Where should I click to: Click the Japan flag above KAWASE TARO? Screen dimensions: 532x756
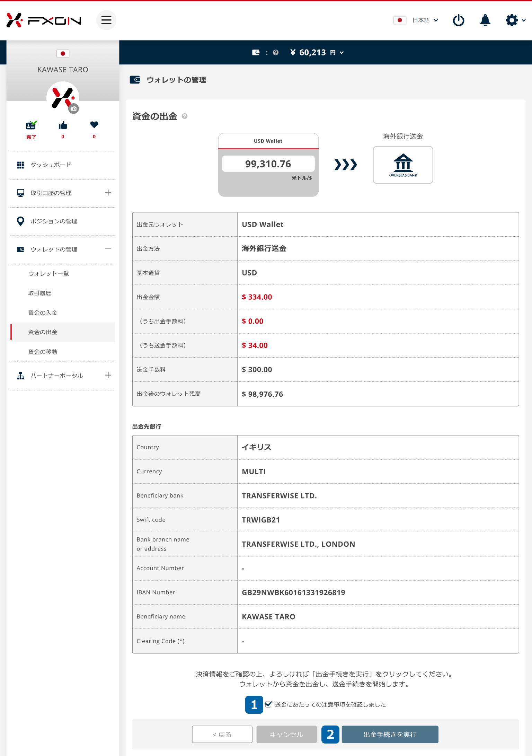pyautogui.click(x=63, y=53)
